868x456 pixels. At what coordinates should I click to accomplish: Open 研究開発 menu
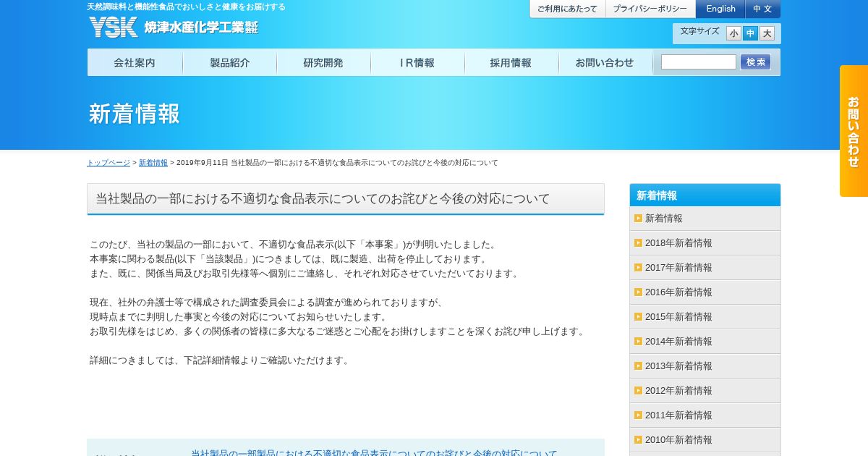(323, 62)
